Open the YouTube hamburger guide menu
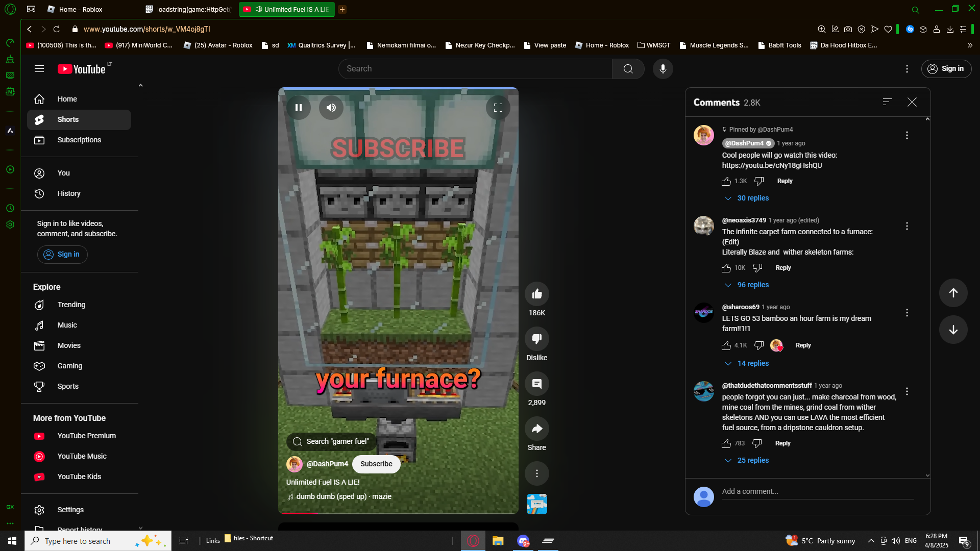980x551 pixels. (39, 69)
